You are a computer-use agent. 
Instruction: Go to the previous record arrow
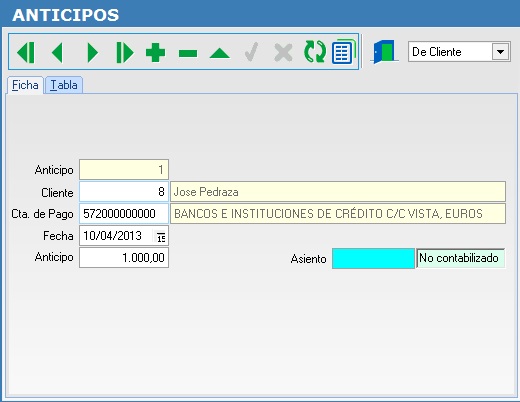(57, 52)
